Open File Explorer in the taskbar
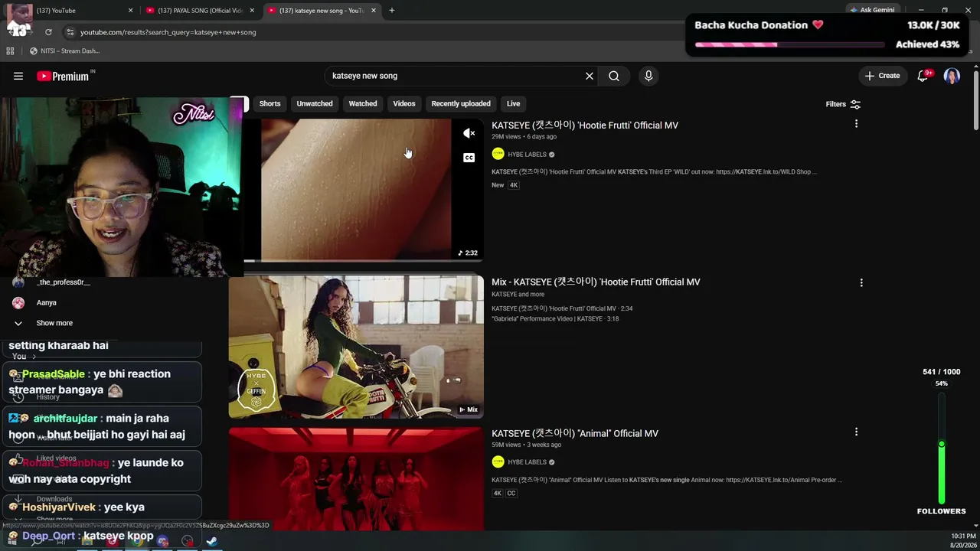This screenshot has height=551, width=980. (x=87, y=541)
